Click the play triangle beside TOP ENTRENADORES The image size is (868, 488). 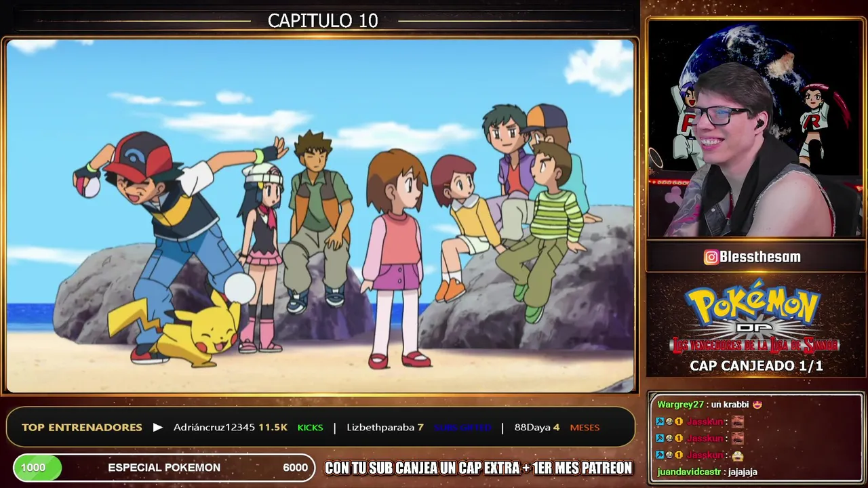tap(157, 427)
